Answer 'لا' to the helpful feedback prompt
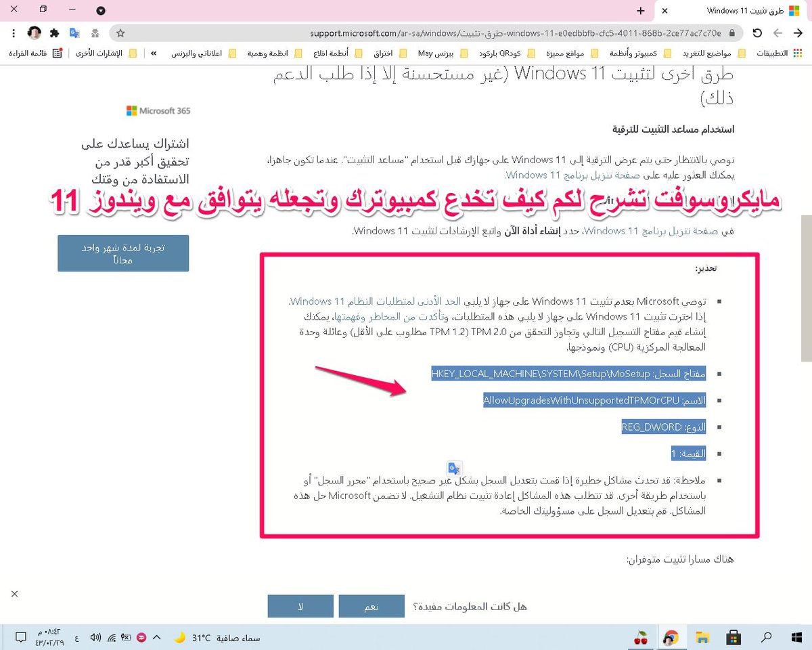The height and width of the screenshot is (650, 812). 300,607
